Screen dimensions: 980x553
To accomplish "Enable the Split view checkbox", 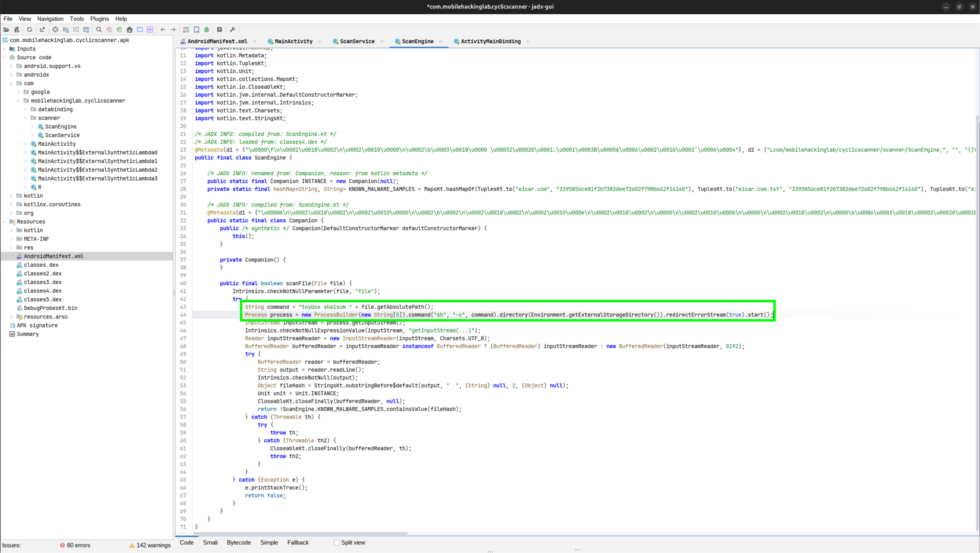I will tap(337, 542).
